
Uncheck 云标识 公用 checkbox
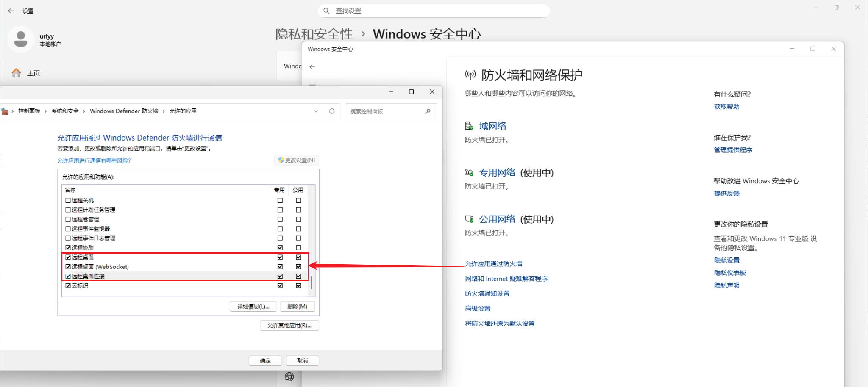coord(298,286)
